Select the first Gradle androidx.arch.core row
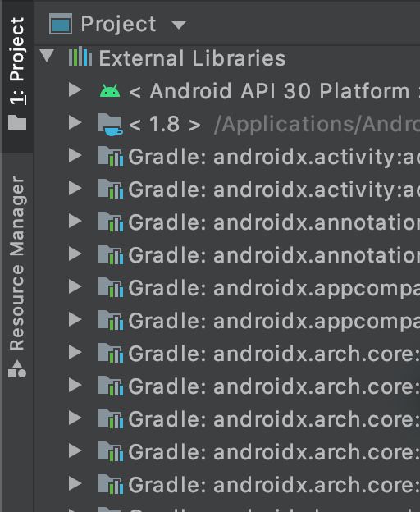Screen dimensions: 420x512 click(274, 354)
